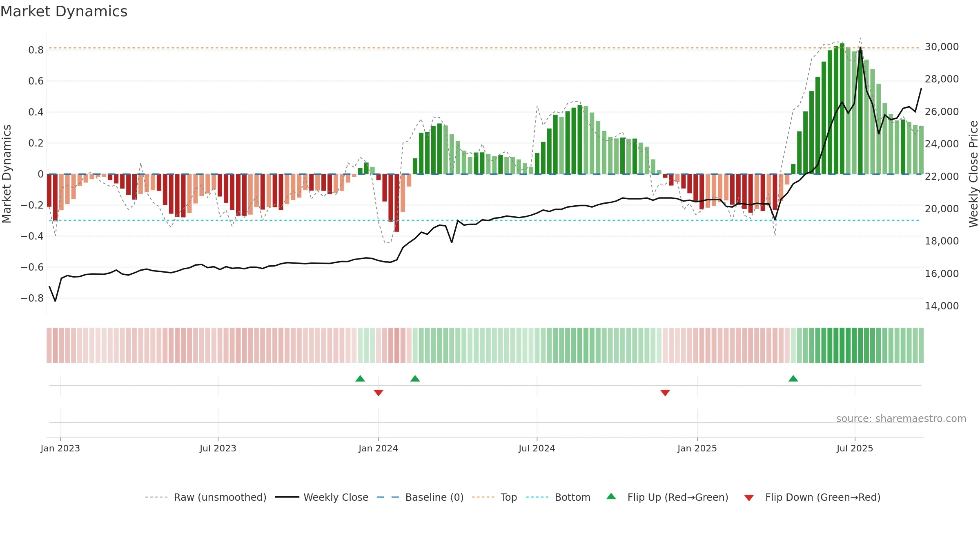Toggle the Raw (unsmoothed) legend entry
Screen dimensions: 980x551
(x=205, y=497)
